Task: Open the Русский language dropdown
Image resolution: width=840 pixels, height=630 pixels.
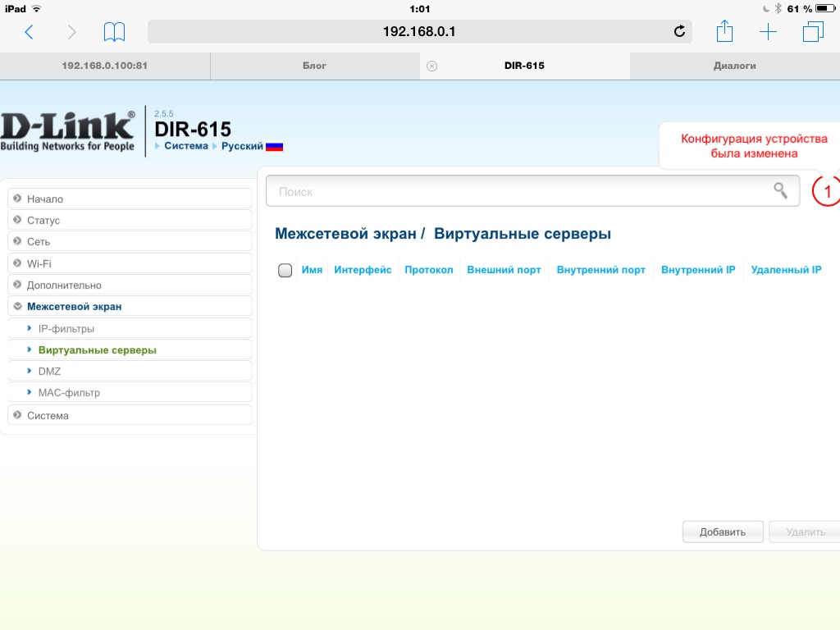Action: click(242, 146)
